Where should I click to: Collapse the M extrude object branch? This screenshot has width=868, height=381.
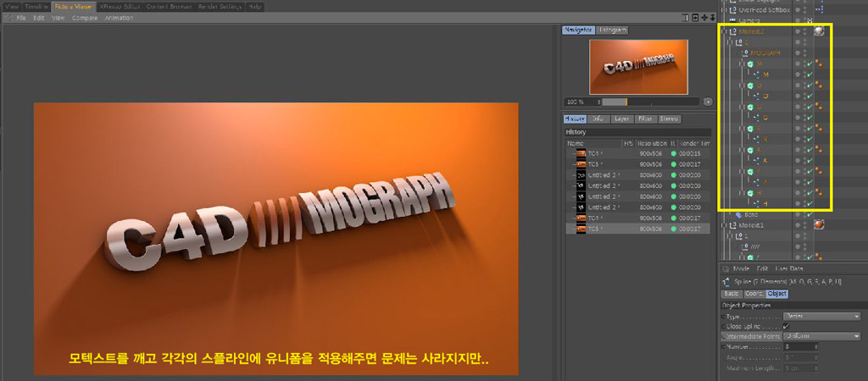coord(743,64)
